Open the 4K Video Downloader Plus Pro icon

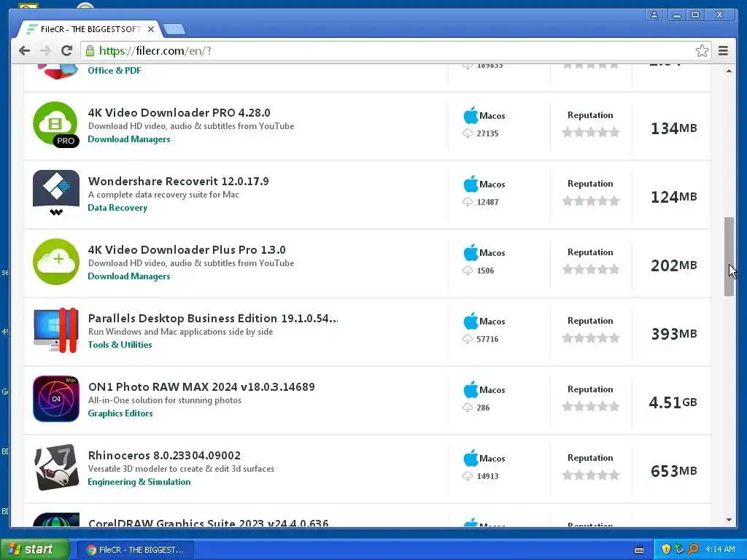[55, 262]
